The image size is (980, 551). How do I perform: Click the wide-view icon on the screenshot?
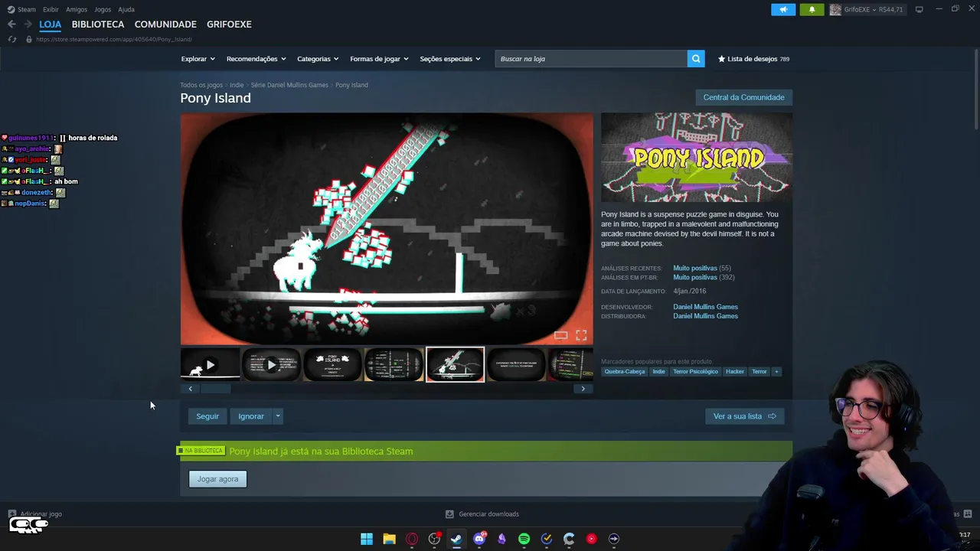pos(561,335)
